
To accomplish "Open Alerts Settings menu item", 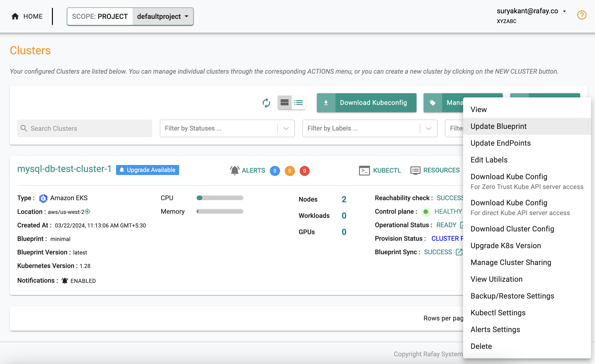I will point(527,330).
